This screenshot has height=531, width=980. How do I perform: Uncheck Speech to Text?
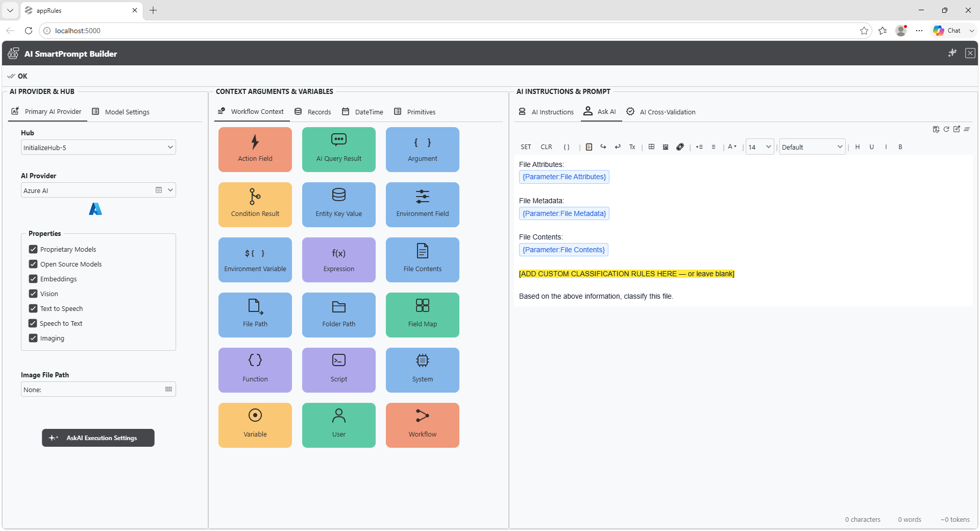click(x=33, y=323)
